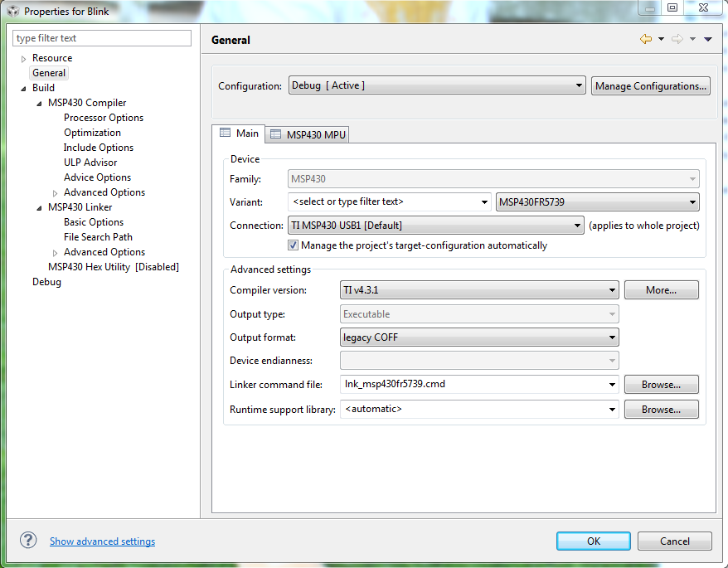Click Show advanced settings link
Image resolution: width=728 pixels, height=568 pixels.
pos(102,541)
